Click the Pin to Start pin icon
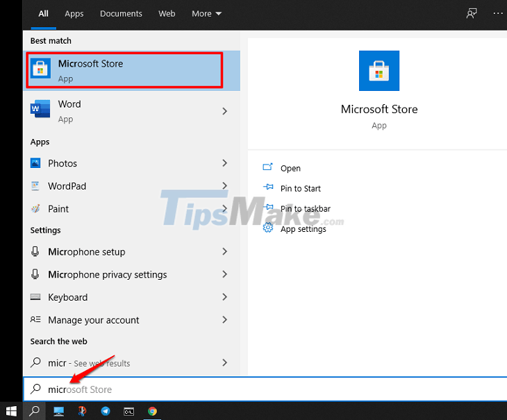This screenshot has width=507, height=420. (268, 187)
